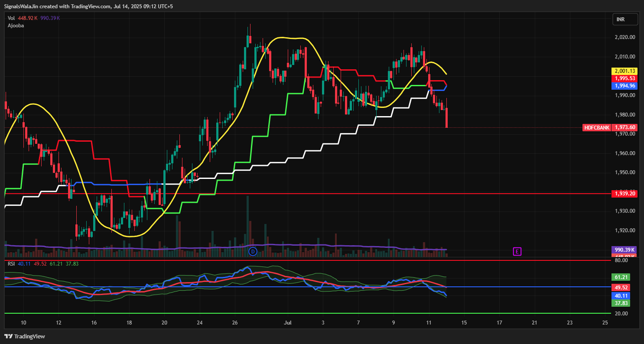Click date 24 on the time axis
Image resolution: width=644 pixels, height=344 pixels.
click(x=199, y=323)
